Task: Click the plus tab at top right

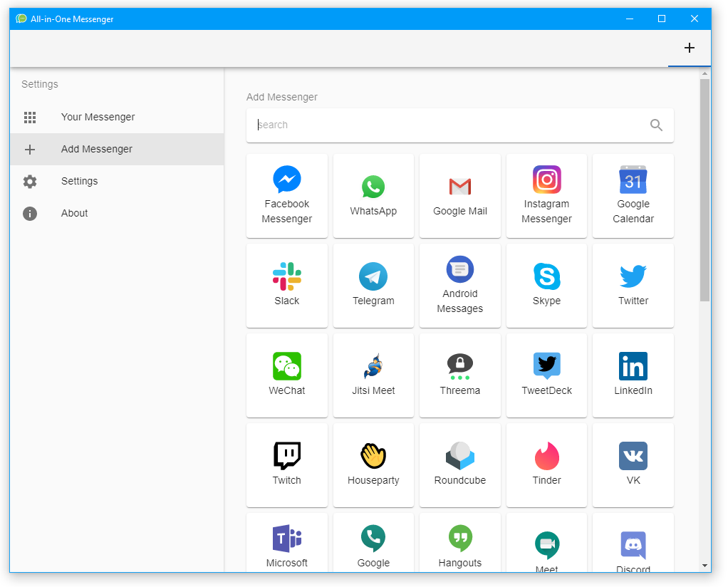Action: 689,48
